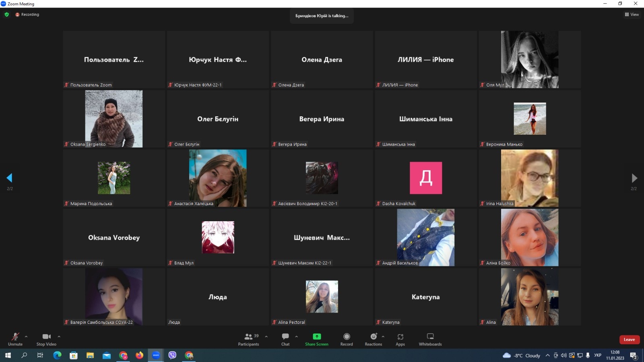Screen dimensions: 644x362
Task: Expand video options arrow next to Stop Video
Action: tap(59, 336)
